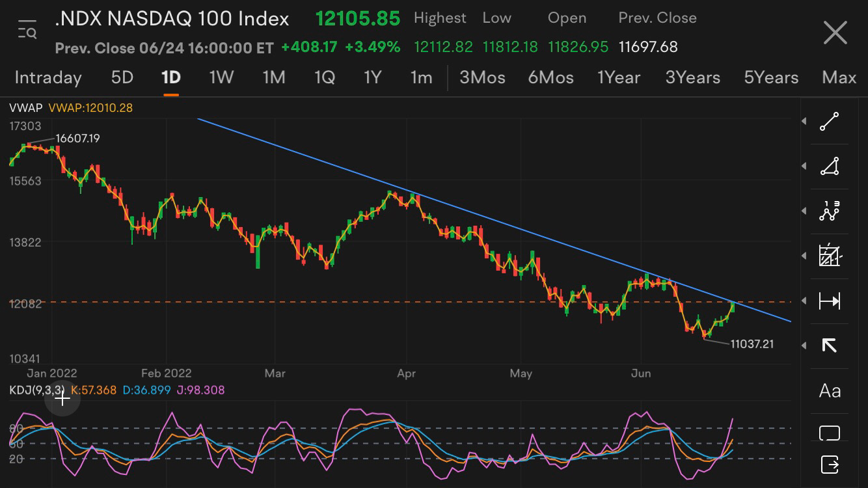Select the 1Y candle interval tab
868x488 pixels.
coord(372,77)
